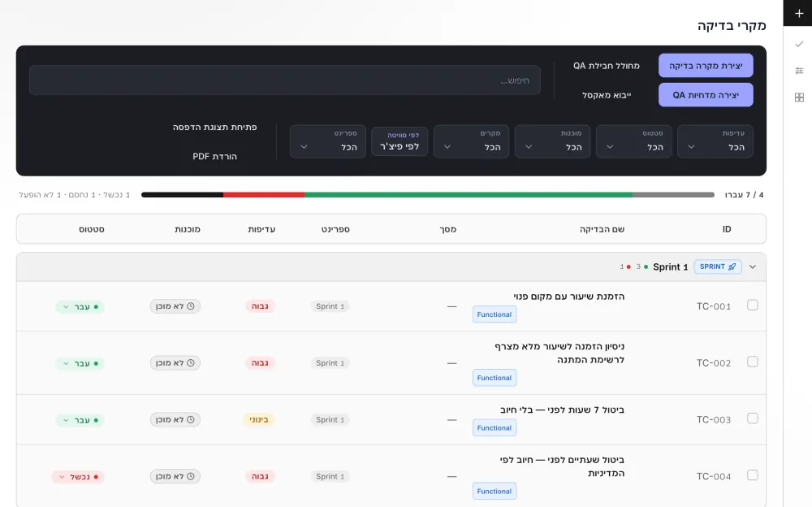
Task: Sort by the שם הבדיקה column header
Action: pyautogui.click(x=602, y=229)
